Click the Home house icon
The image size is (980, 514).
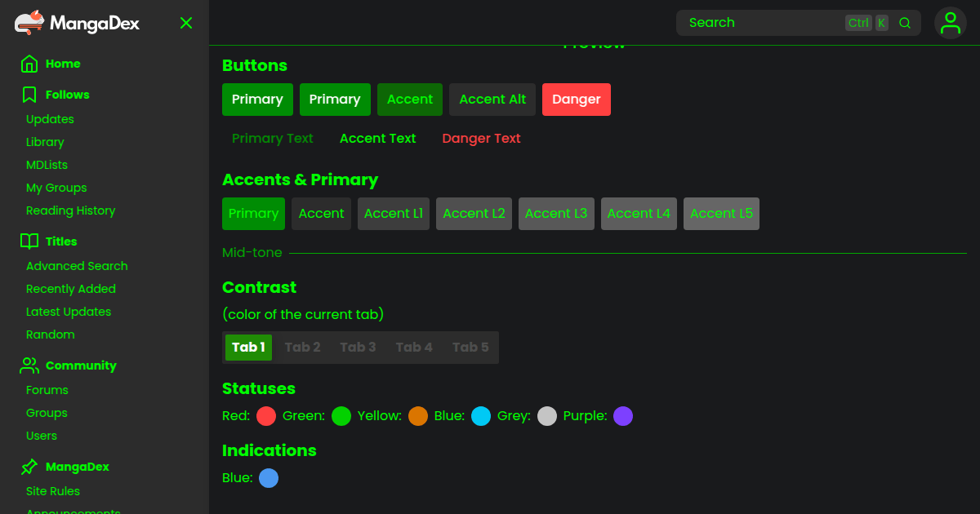click(29, 64)
